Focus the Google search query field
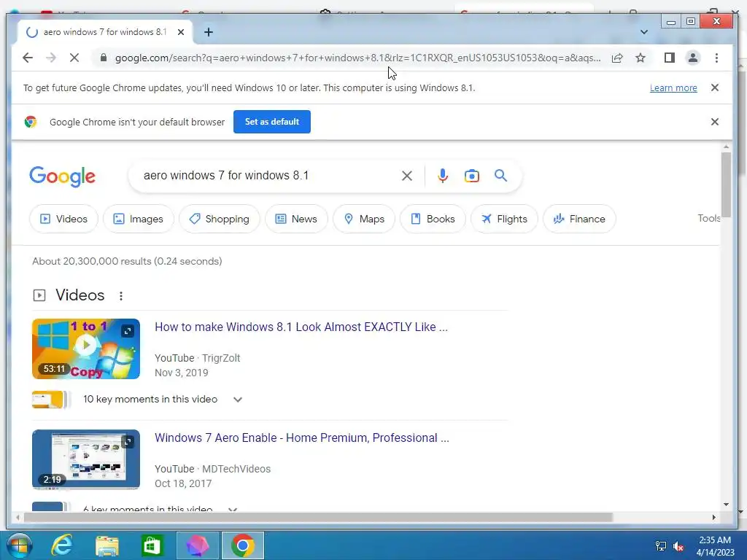The width and height of the screenshot is (747, 560). [267, 175]
